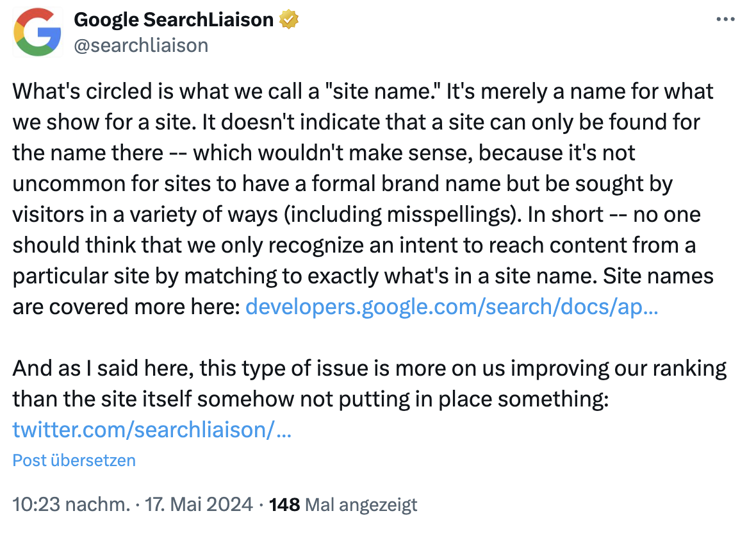The width and height of the screenshot is (756, 536).
Task: Click the ellipsis icon in the top right corner
Action: click(x=725, y=19)
